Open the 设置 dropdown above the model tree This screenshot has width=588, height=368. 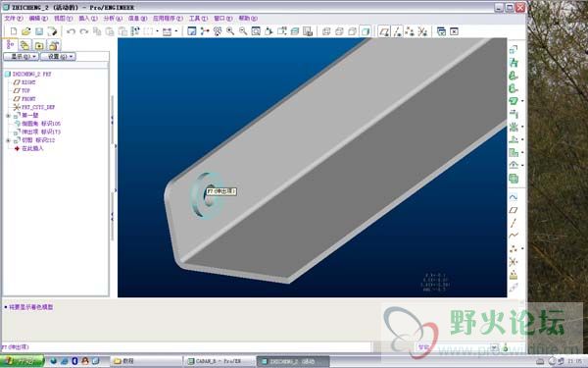click(58, 57)
